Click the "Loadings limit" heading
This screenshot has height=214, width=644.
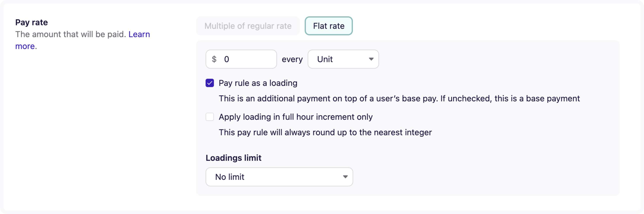(233, 158)
